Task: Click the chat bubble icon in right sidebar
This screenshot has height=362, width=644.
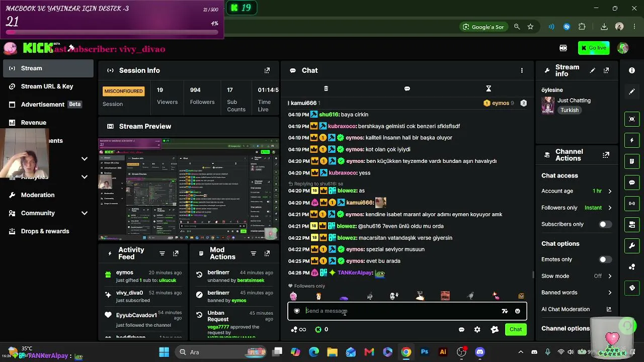Action: pyautogui.click(x=632, y=183)
